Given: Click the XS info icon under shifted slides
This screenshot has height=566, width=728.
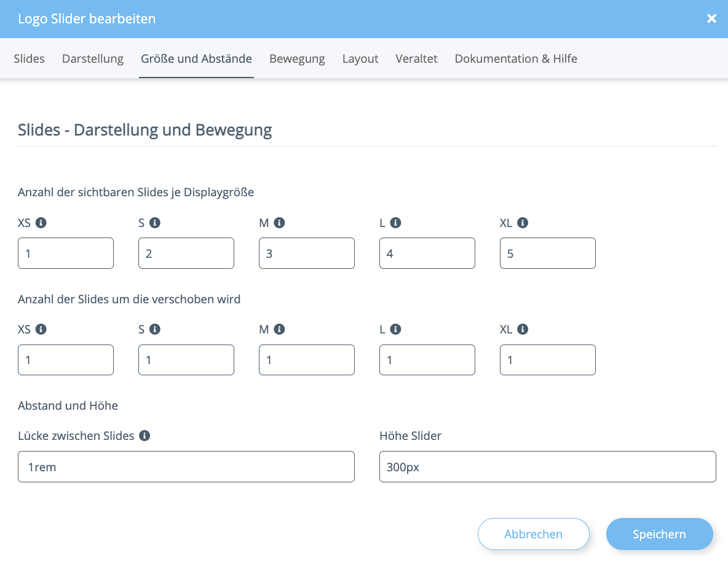Looking at the screenshot, I should click(41, 329).
